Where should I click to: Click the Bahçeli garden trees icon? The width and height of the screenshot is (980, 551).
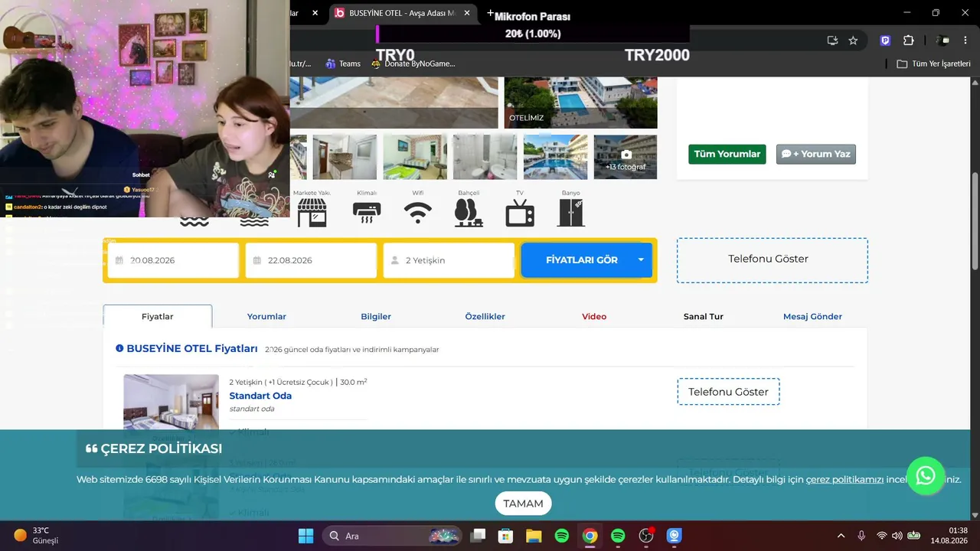click(x=468, y=213)
